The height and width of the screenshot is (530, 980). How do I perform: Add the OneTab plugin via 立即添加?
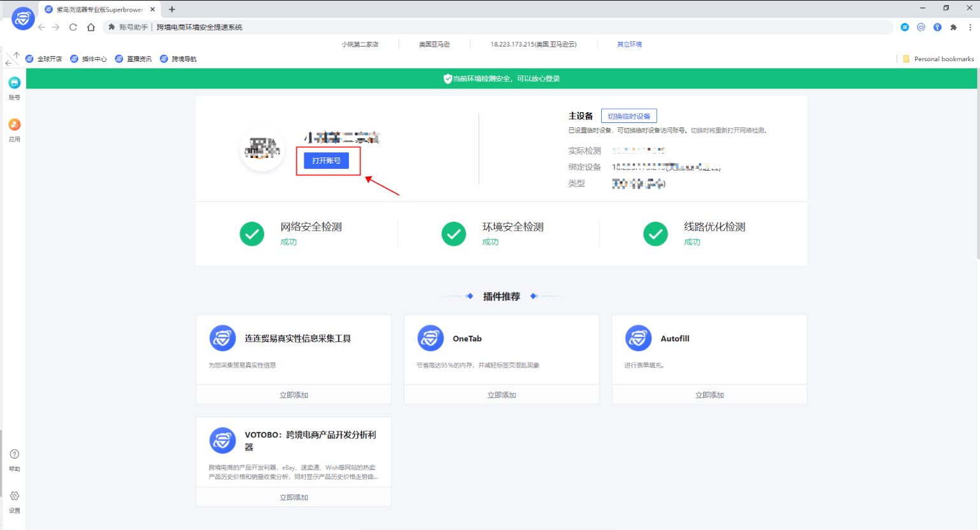point(501,394)
